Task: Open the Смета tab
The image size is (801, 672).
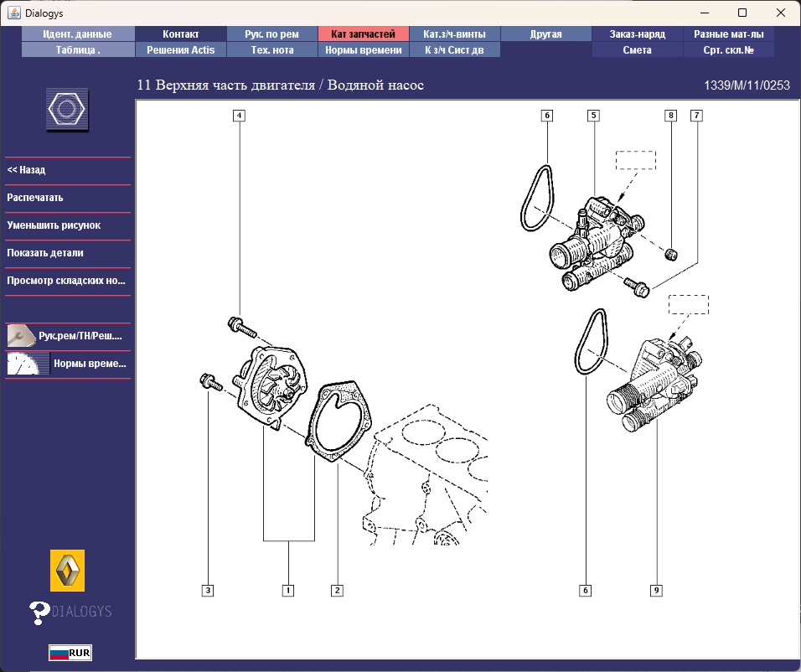Action: tap(637, 49)
